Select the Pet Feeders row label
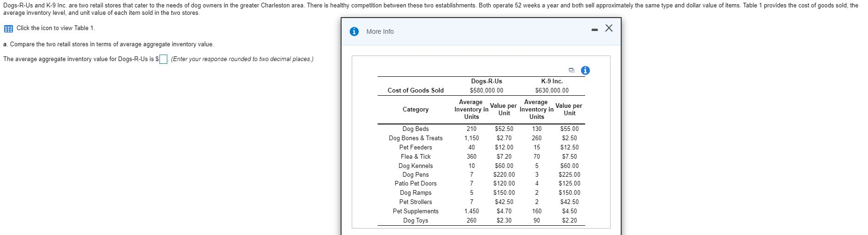Screen dimensions: 868x235 [x=416, y=148]
